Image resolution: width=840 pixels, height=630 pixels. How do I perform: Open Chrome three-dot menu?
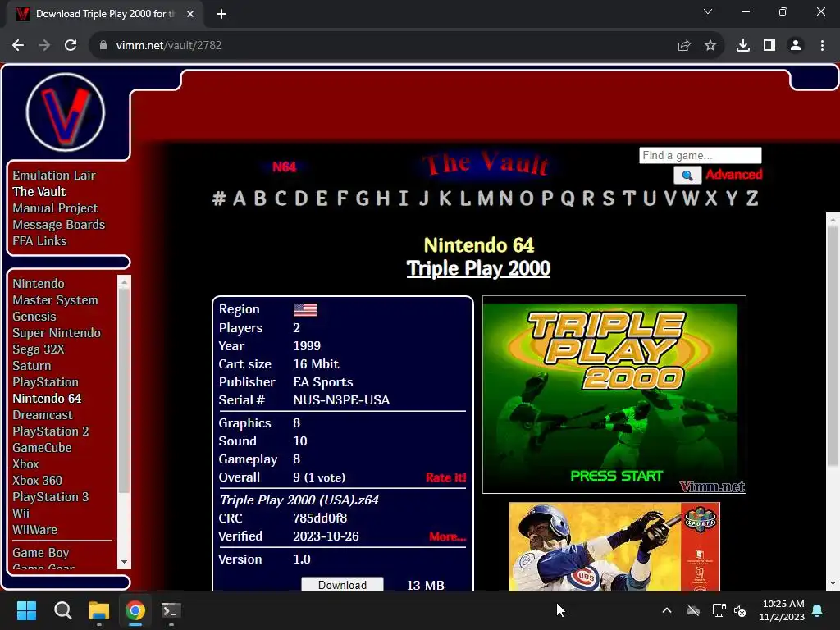[x=822, y=46]
